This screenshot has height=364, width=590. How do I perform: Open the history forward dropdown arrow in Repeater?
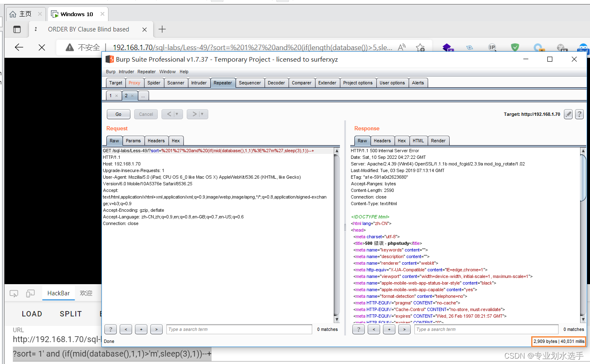(202, 114)
